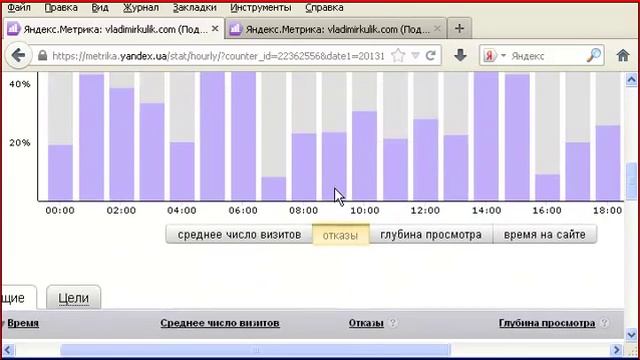Open a new browser tab
640x360 pixels.
pyautogui.click(x=459, y=29)
